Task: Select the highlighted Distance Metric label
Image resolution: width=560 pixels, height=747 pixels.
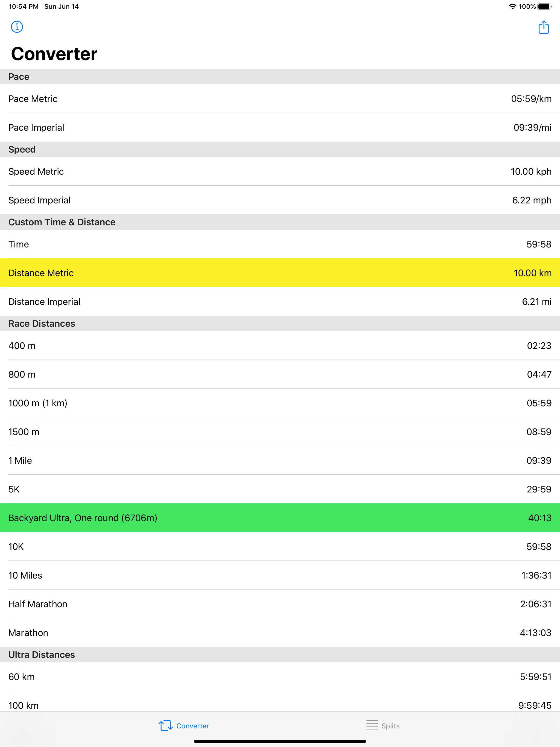Action: 41,273
